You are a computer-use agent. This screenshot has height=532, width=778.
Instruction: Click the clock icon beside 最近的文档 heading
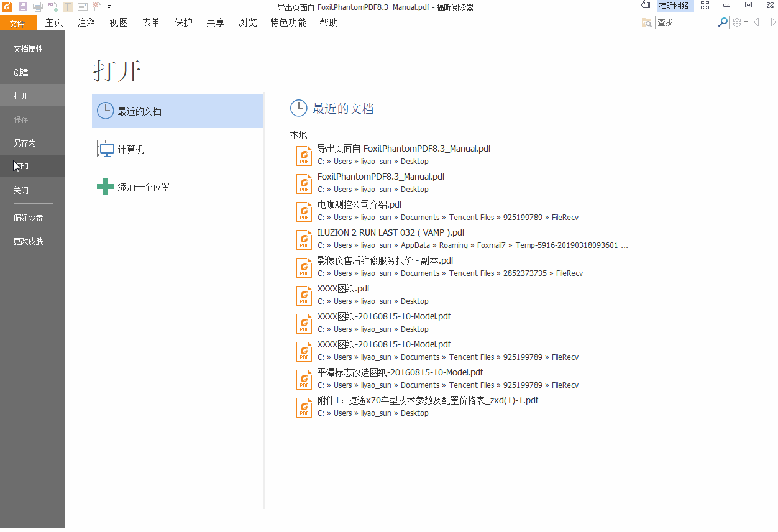point(299,108)
